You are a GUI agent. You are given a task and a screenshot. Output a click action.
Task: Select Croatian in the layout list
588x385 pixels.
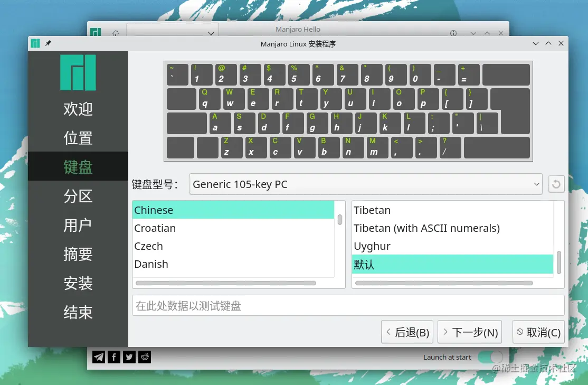pyautogui.click(x=233, y=228)
